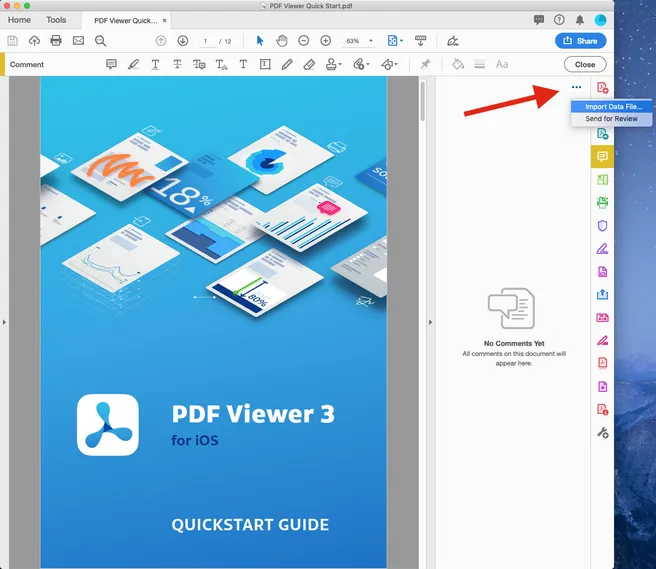Select the highlight text tool
The height and width of the screenshot is (569, 656).
pyautogui.click(x=133, y=64)
